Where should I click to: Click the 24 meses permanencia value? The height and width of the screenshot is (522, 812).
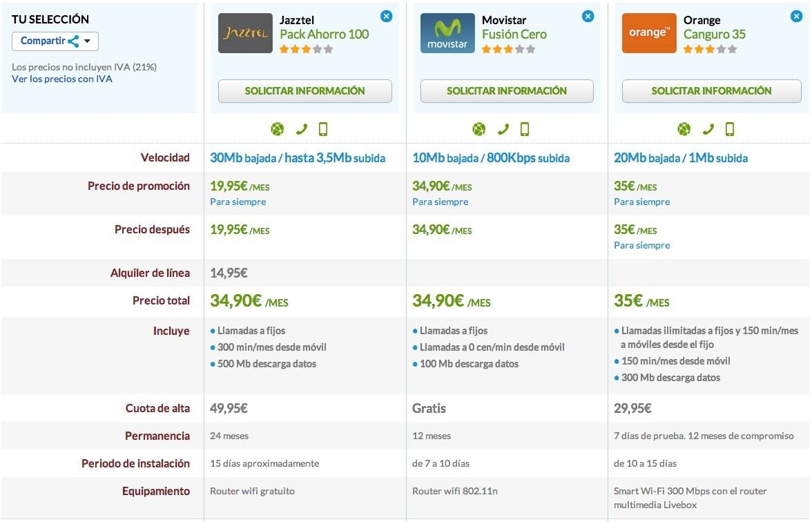pyautogui.click(x=229, y=436)
